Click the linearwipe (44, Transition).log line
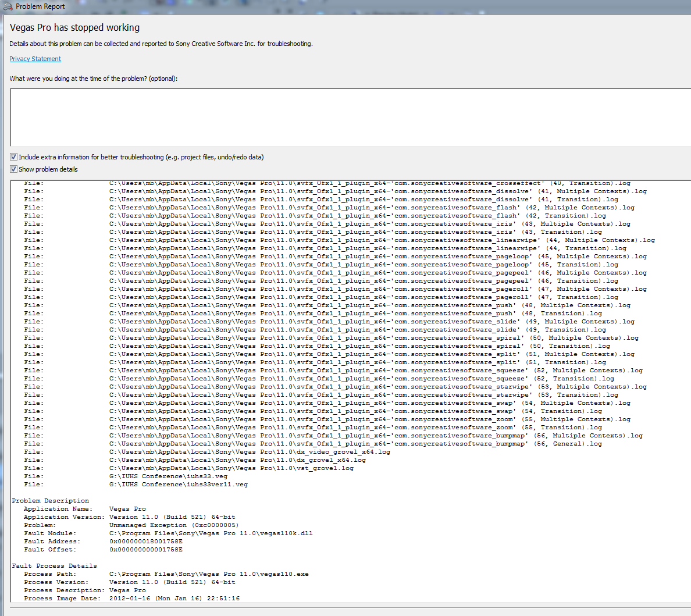 coord(325,248)
